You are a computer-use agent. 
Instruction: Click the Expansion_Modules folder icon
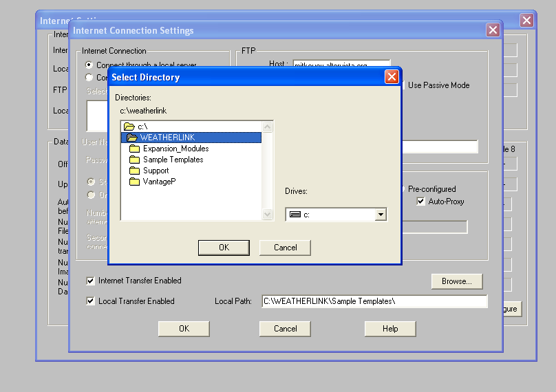(135, 149)
